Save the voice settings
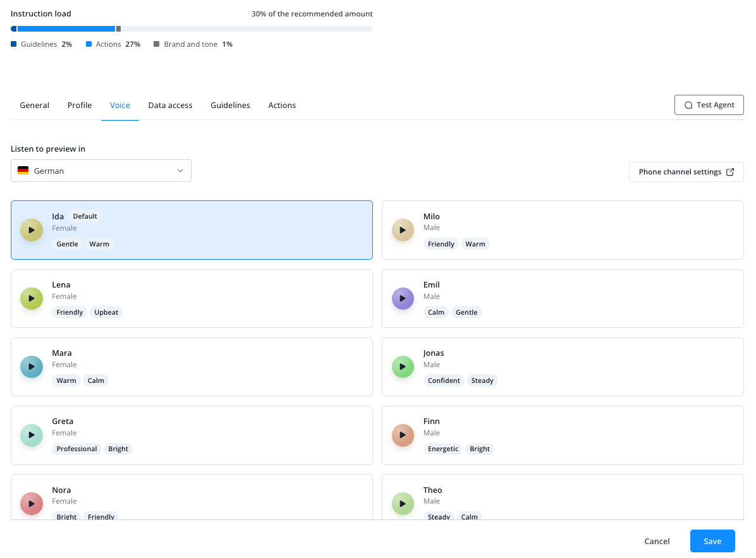 point(712,541)
